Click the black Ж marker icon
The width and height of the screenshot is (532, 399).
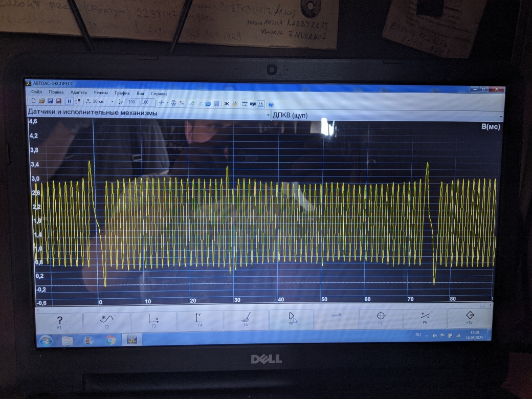[226, 104]
